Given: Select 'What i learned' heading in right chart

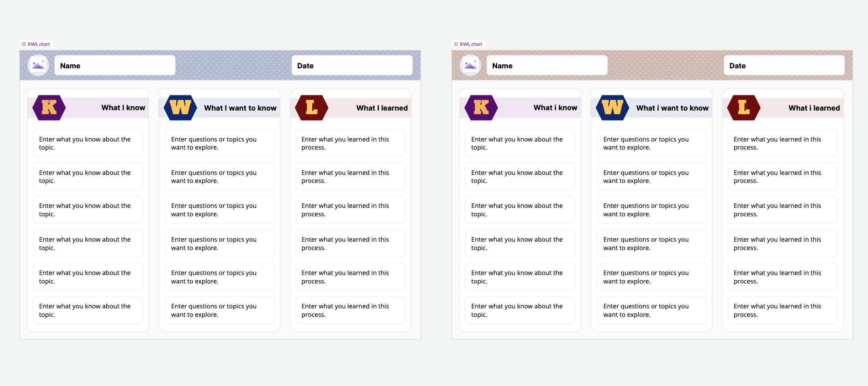Looking at the screenshot, I should pyautogui.click(x=814, y=108).
